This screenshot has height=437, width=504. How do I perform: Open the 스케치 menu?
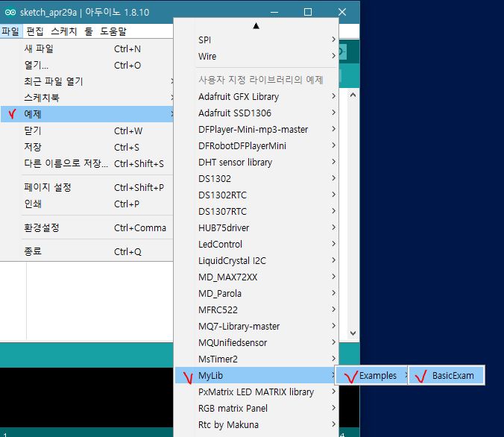(63, 31)
